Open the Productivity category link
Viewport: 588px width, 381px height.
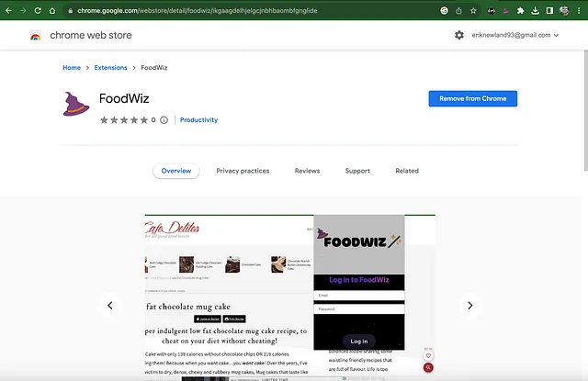[x=198, y=120]
